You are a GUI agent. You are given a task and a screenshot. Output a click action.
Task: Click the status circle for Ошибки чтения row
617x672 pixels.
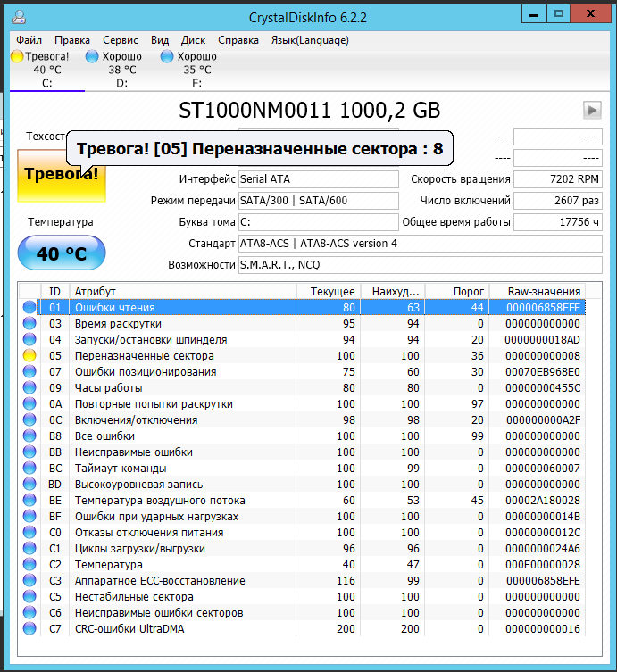pos(29,307)
